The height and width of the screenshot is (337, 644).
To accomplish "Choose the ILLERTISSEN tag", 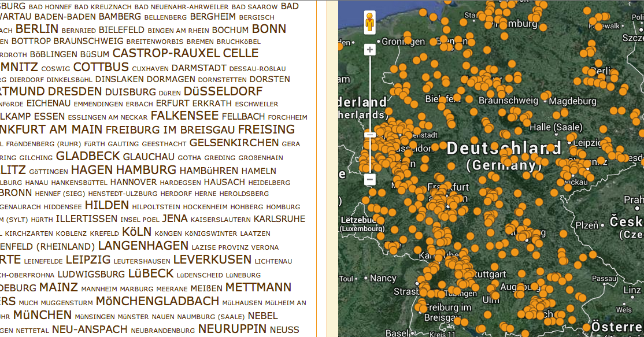I will 87,219.
